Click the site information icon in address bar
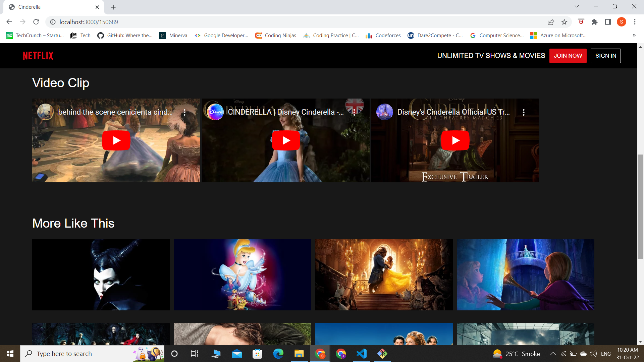This screenshot has height=362, width=644. click(x=53, y=22)
